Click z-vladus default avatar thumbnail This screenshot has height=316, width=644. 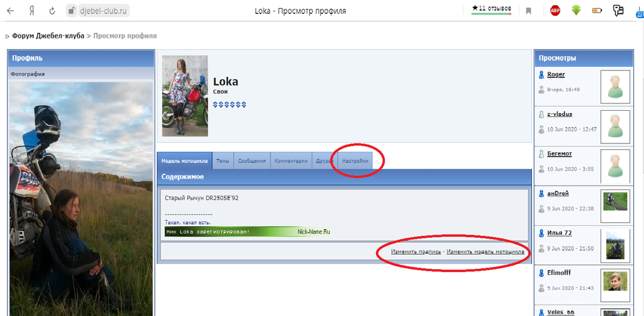click(x=615, y=126)
